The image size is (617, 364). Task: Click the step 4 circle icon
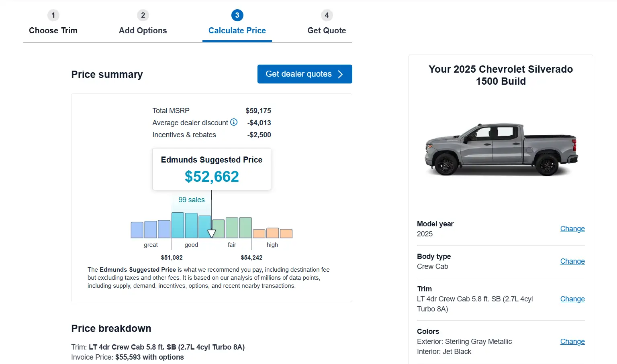click(x=327, y=15)
